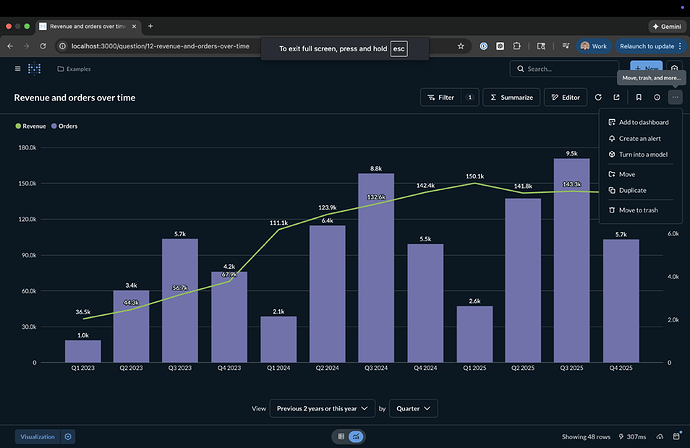Click the Orders legend color dot
The height and width of the screenshot is (448, 690).
pyautogui.click(x=53, y=126)
